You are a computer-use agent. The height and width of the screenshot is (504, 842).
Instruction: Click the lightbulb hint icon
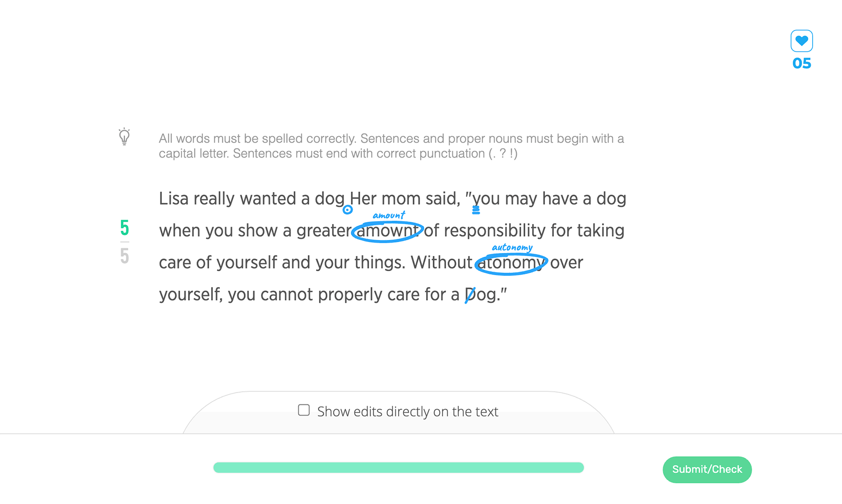pos(124,137)
